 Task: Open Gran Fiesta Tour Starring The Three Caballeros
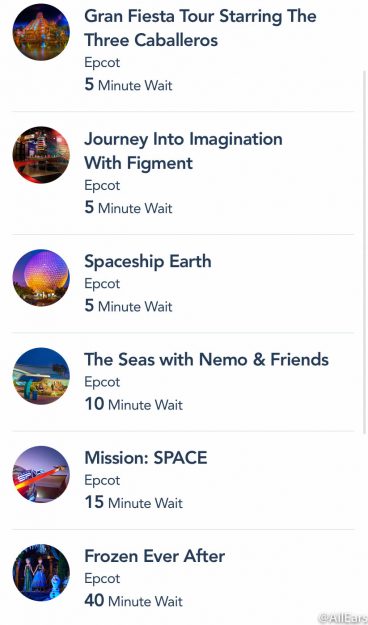point(201,28)
